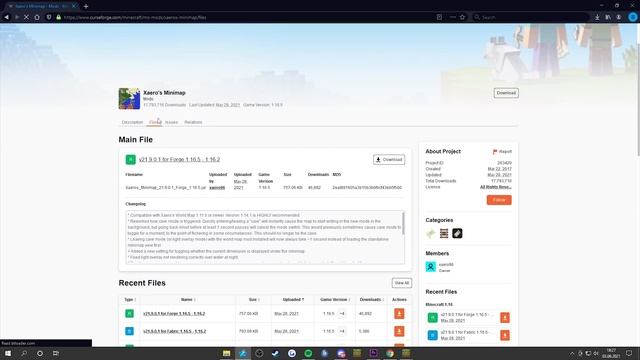Sort recent files by Name column
This screenshot has width=640, height=360.
tap(188, 300)
